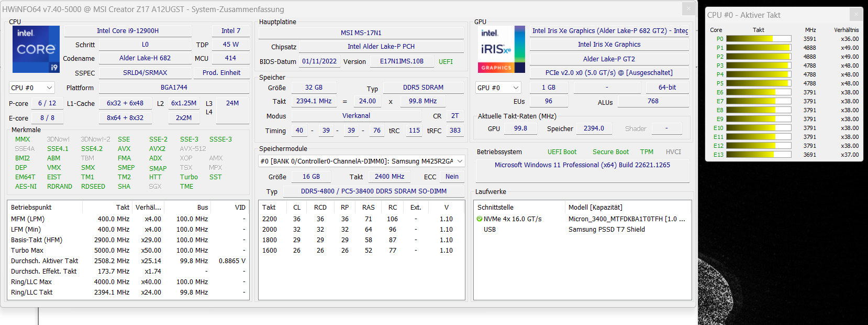Screen dimensions: 868x325
Task: Click the mainboard name MSI MS-17N1
Action: click(361, 32)
